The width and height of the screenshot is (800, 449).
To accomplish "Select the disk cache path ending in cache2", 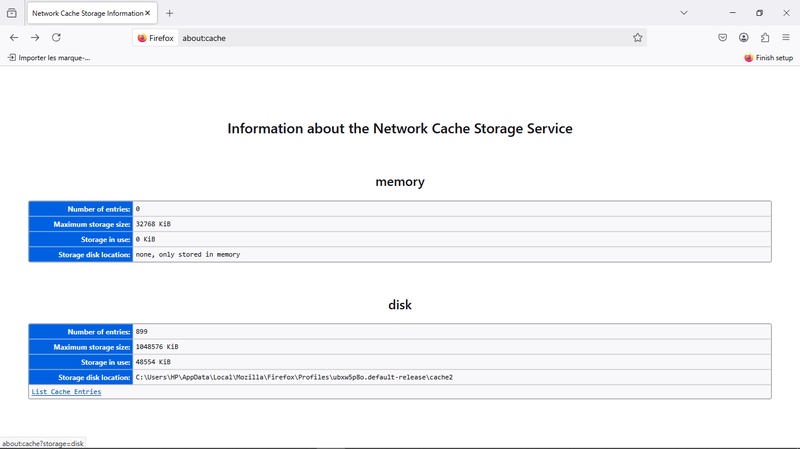I will pos(294,377).
